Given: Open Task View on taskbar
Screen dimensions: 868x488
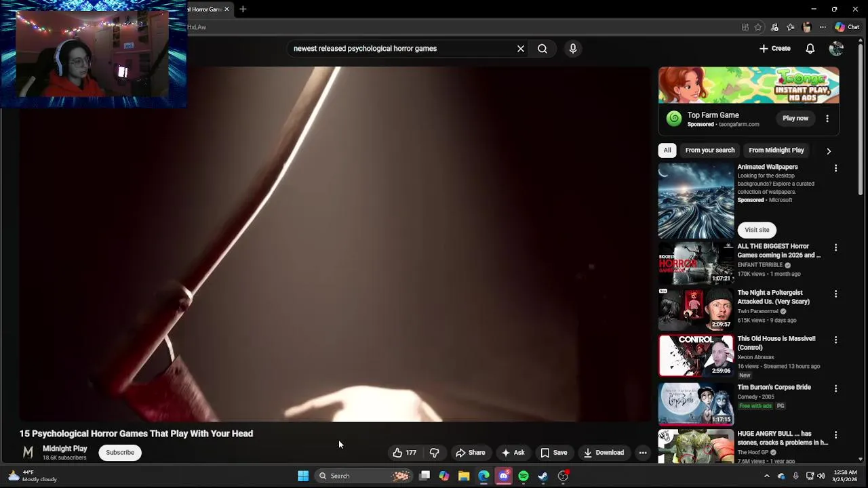Looking at the screenshot, I should pos(425,476).
